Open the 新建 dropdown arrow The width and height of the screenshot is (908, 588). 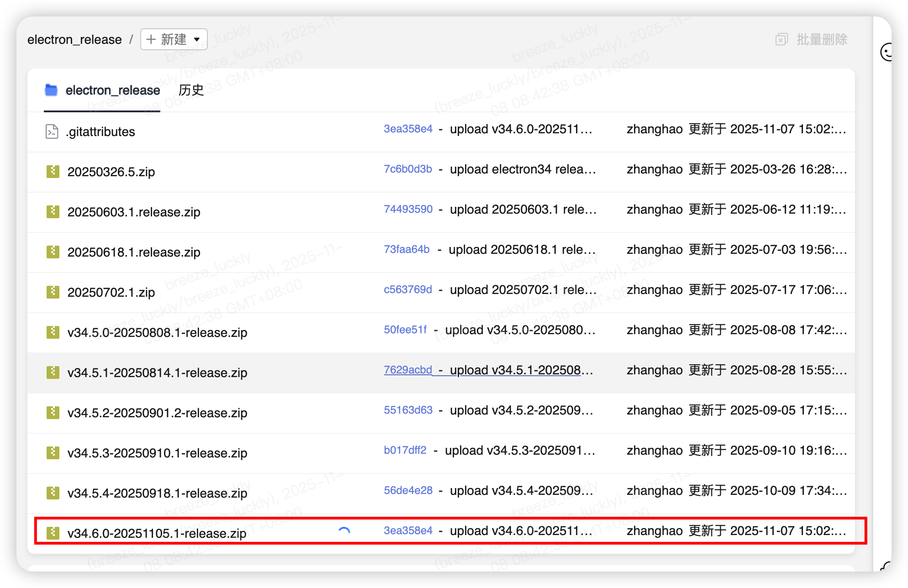tap(197, 39)
